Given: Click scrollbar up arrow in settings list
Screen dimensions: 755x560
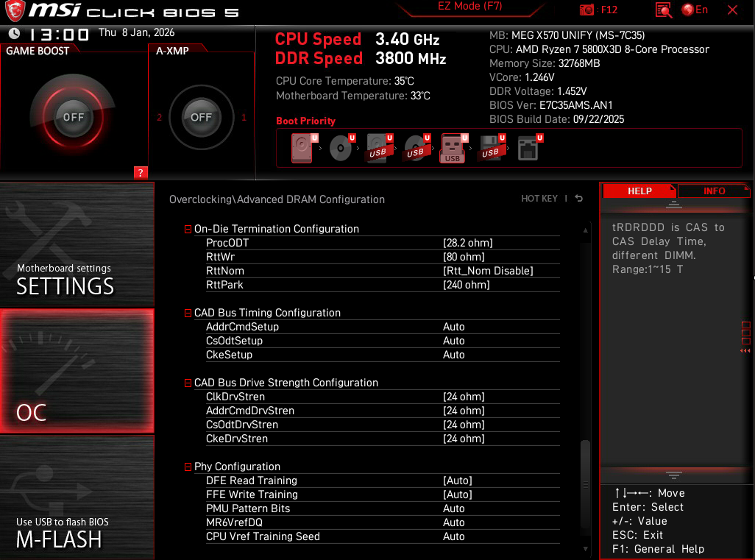Looking at the screenshot, I should [585, 230].
